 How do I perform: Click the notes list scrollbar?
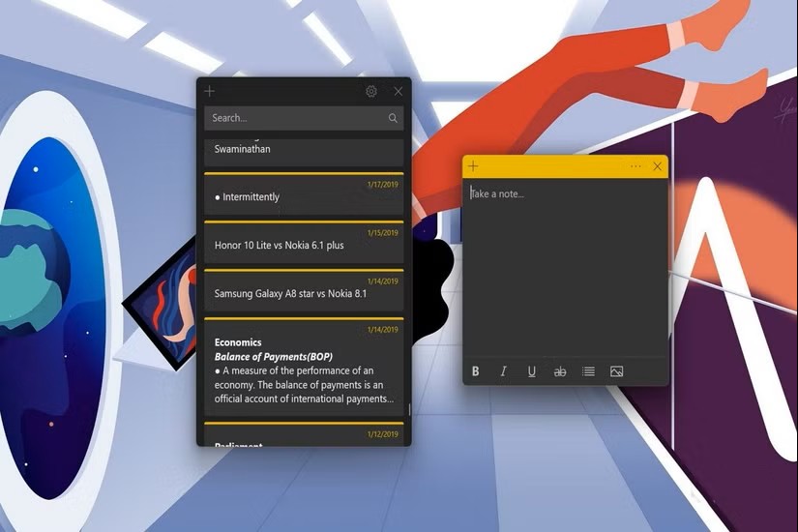click(408, 409)
